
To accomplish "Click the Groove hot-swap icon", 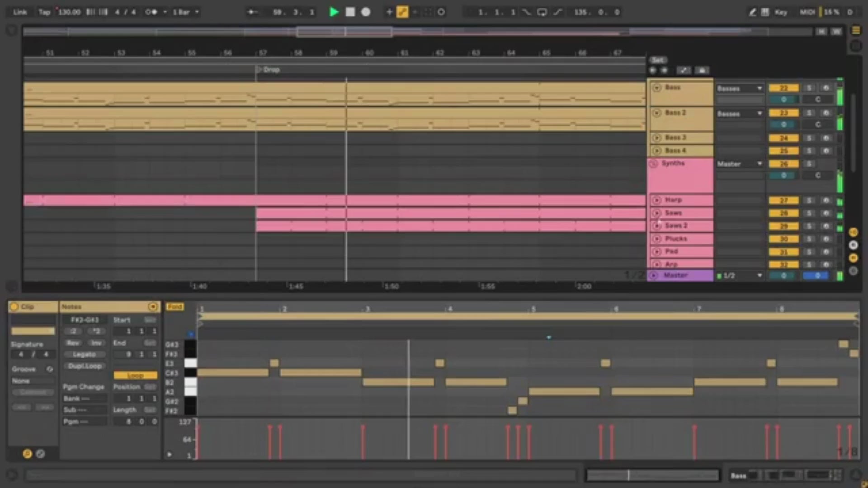I will tap(50, 369).
